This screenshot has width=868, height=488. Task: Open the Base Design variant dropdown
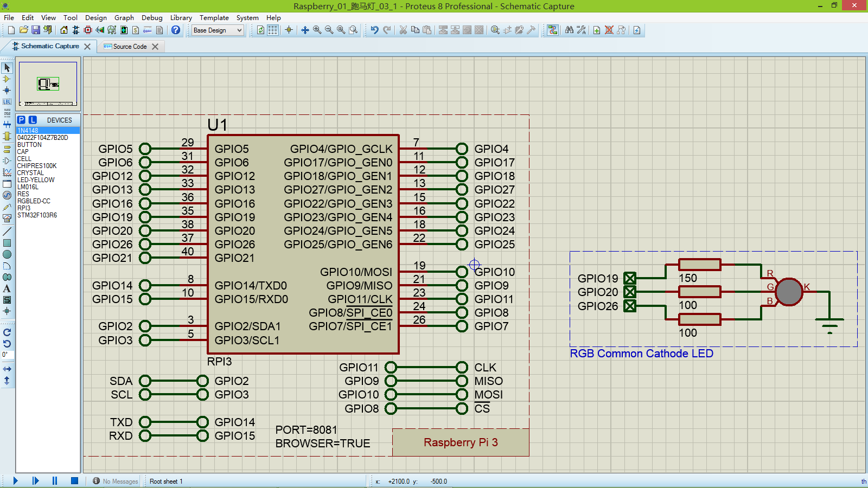pyautogui.click(x=218, y=30)
